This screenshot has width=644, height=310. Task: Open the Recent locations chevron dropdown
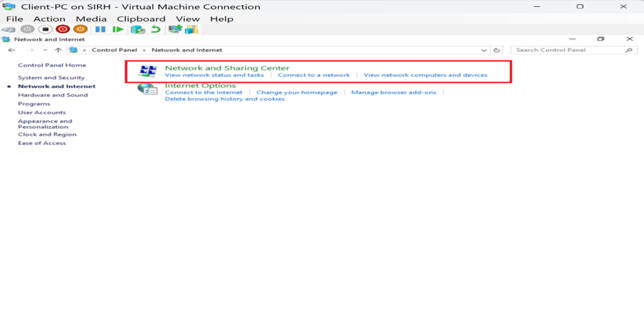click(45, 50)
